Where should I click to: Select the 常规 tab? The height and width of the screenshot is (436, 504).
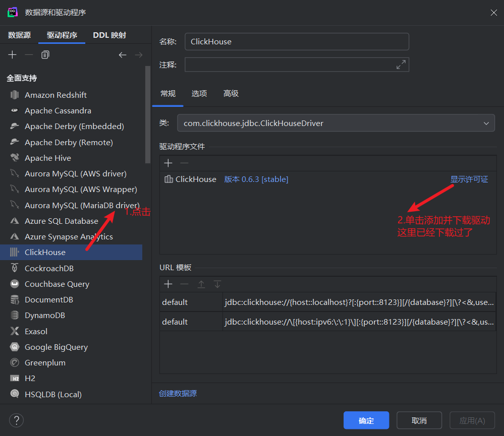(168, 93)
